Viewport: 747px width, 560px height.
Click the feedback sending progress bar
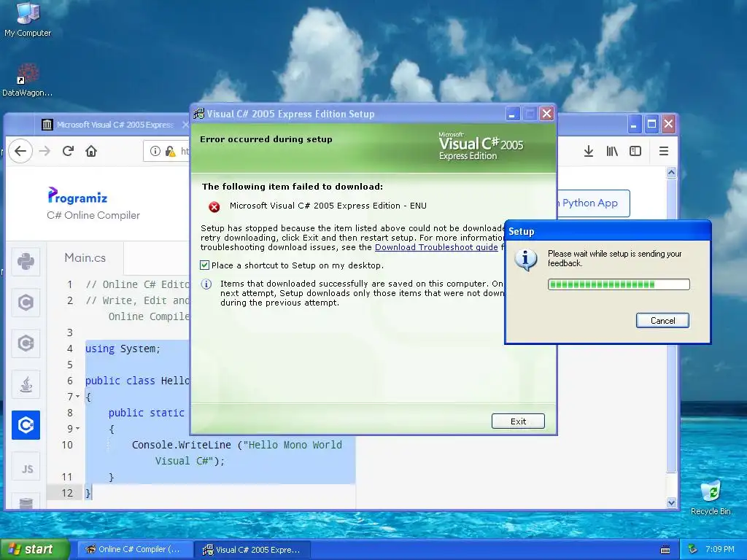tap(619, 284)
